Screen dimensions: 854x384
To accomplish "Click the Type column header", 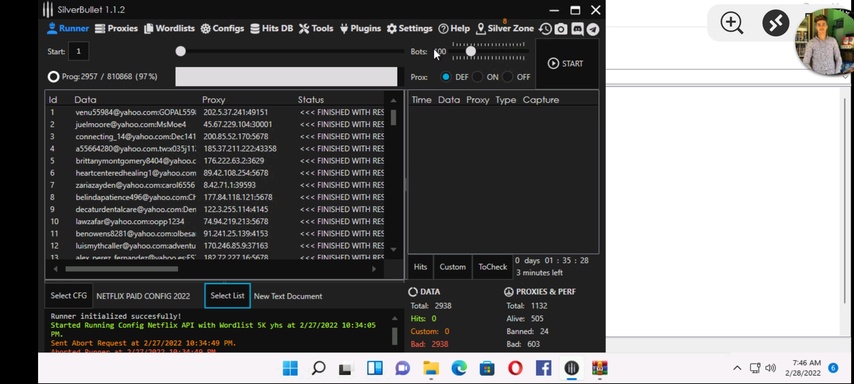I will coord(505,100).
